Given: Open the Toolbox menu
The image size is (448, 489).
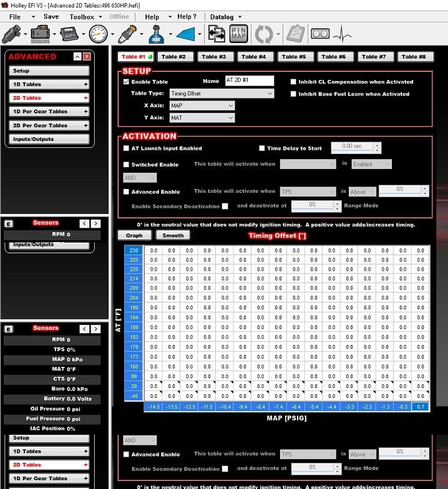Looking at the screenshot, I should tap(82, 17).
